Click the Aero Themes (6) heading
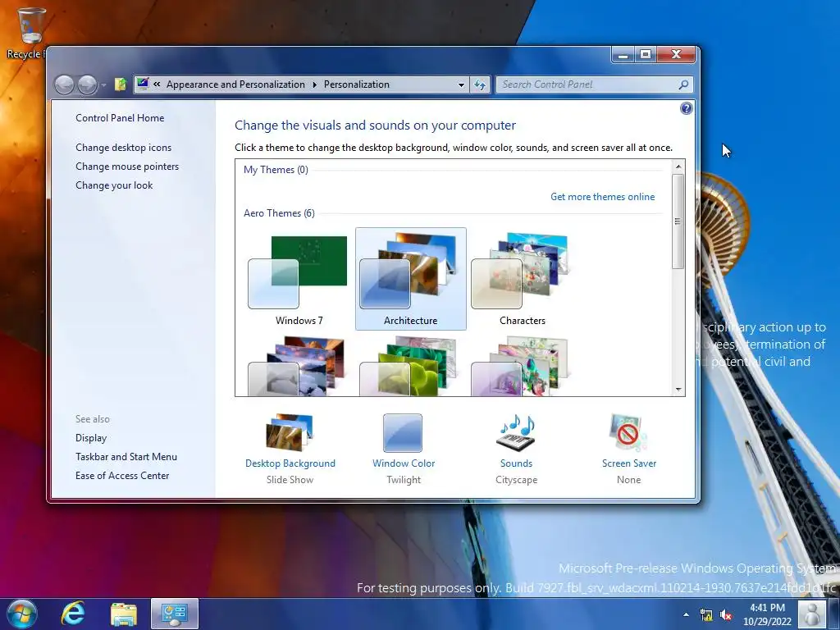Image resolution: width=840 pixels, height=630 pixels. click(x=279, y=213)
